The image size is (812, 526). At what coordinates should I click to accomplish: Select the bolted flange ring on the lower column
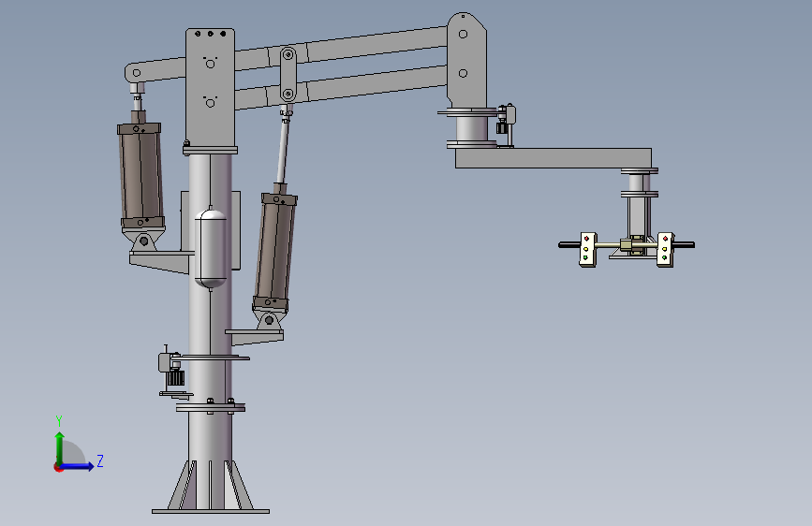(210, 407)
